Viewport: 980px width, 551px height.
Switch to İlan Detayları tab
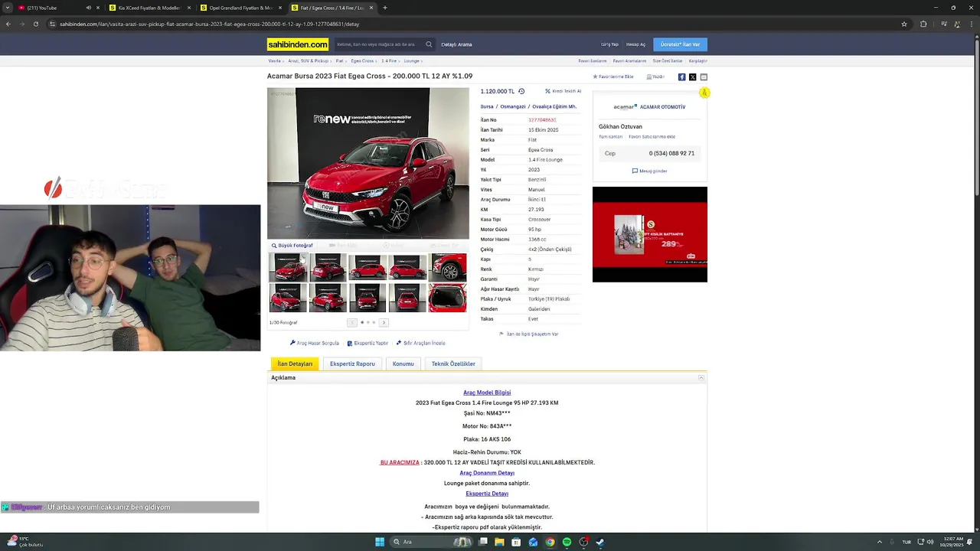295,364
